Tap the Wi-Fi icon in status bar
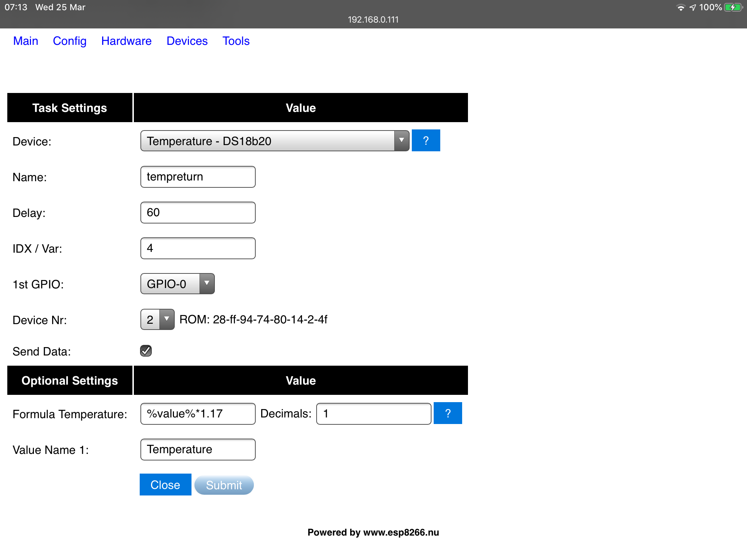747x560 pixels. click(680, 7)
